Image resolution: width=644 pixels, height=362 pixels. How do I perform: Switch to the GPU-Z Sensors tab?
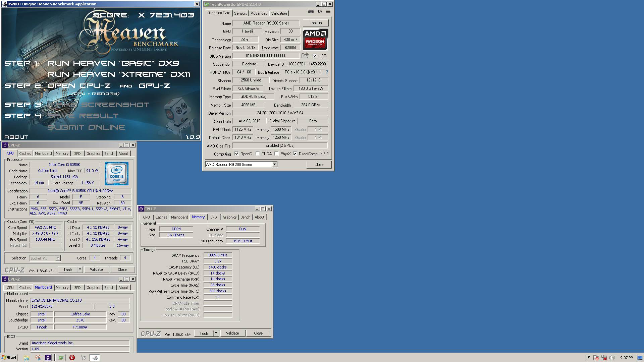click(240, 13)
